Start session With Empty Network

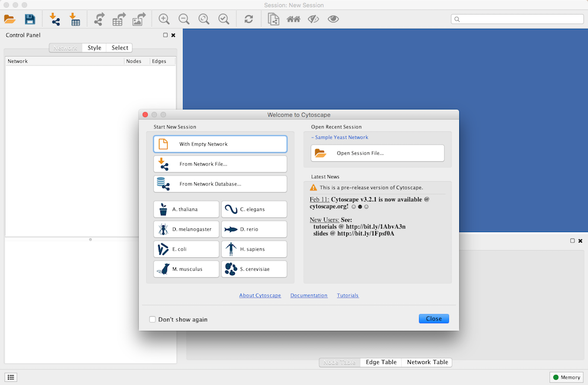click(220, 144)
